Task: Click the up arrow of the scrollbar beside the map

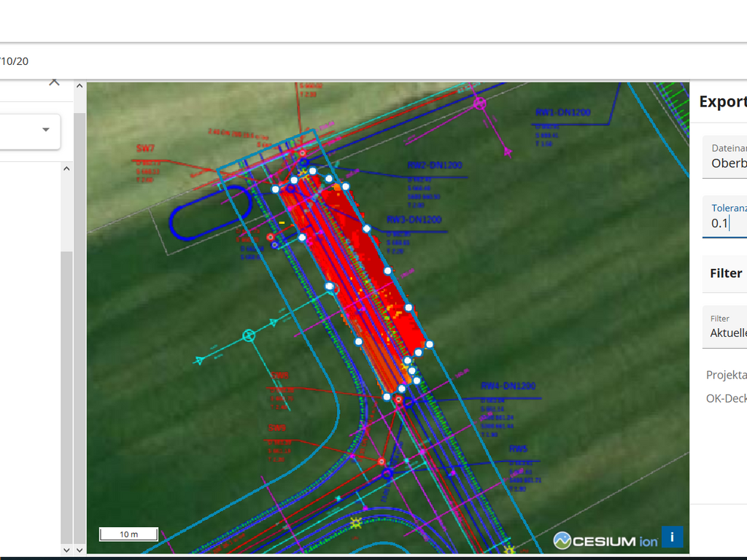Action: click(80, 86)
